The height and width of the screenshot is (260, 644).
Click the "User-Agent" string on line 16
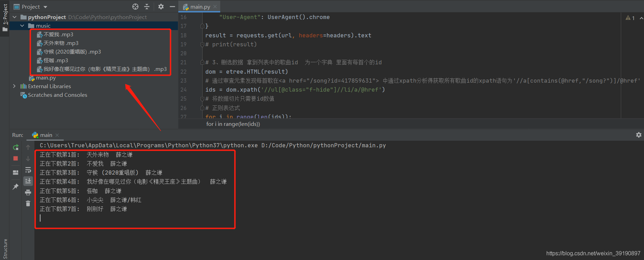point(240,17)
